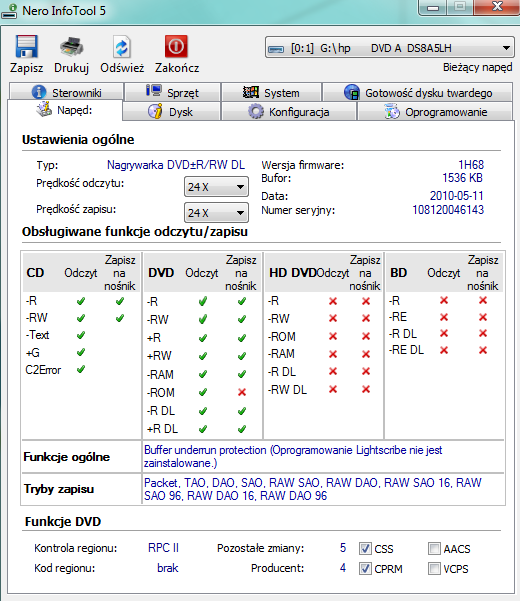Click the System tab Windows flag icon
The width and height of the screenshot is (520, 601).
coord(251,92)
